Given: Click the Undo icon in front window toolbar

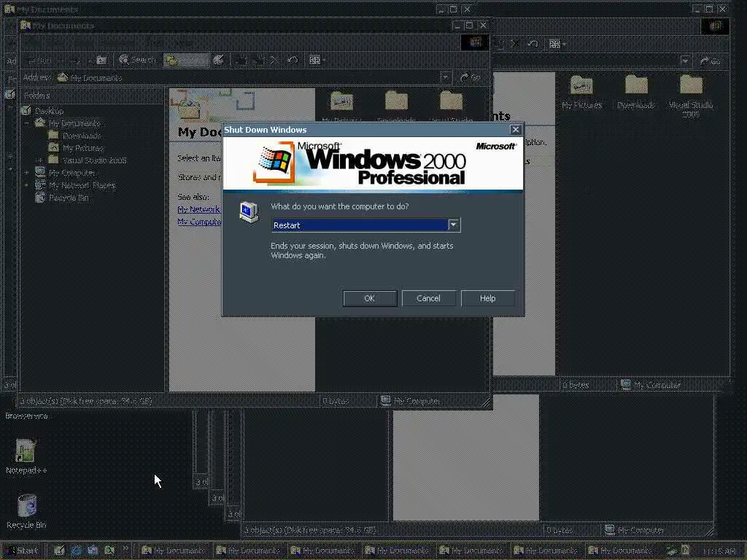Looking at the screenshot, I should (293, 60).
